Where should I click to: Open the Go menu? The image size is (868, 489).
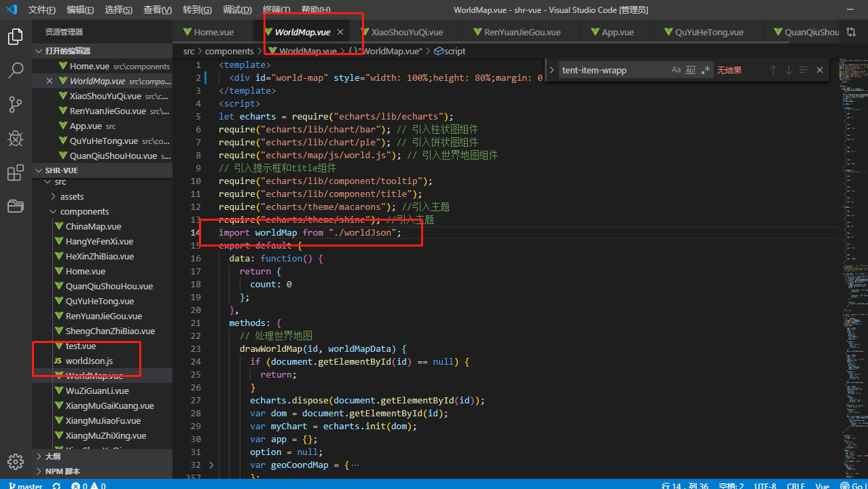click(198, 10)
